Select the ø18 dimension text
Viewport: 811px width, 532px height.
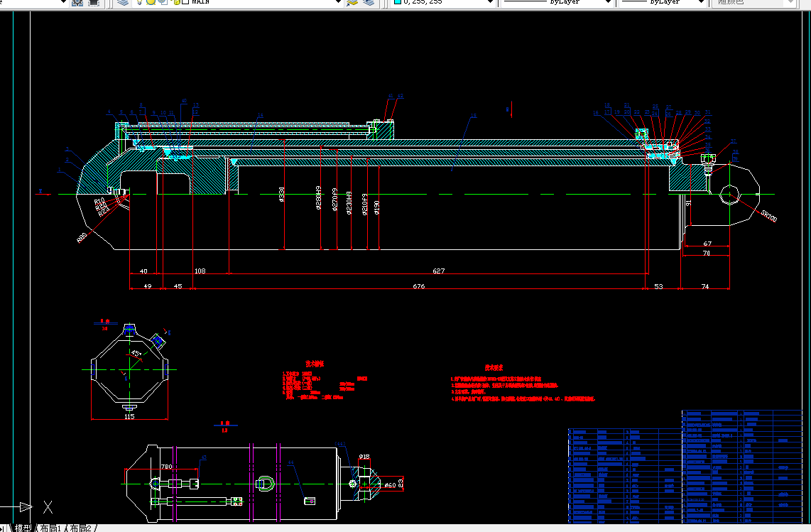[x=364, y=457]
